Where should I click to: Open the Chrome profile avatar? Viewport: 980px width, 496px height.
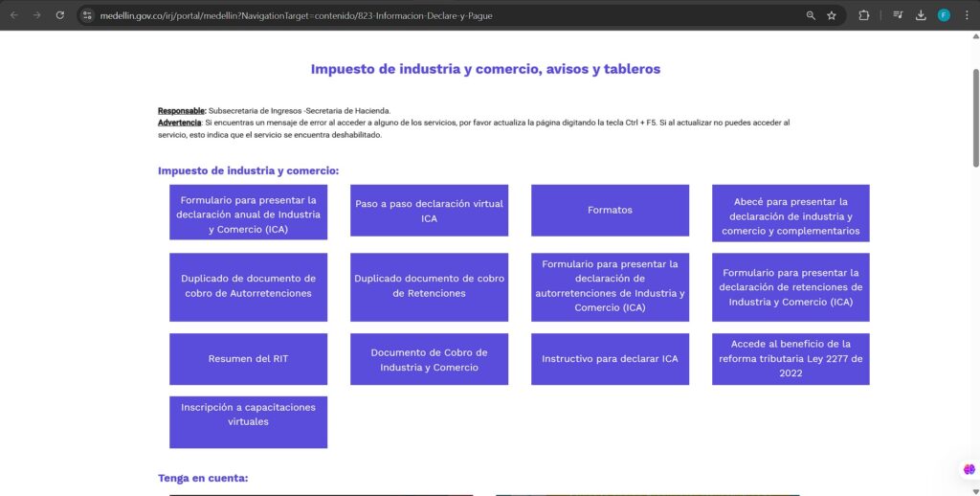coord(944,15)
